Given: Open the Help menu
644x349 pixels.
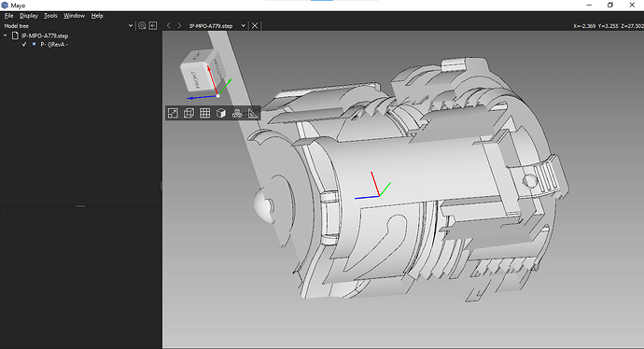Looking at the screenshot, I should 97,16.
